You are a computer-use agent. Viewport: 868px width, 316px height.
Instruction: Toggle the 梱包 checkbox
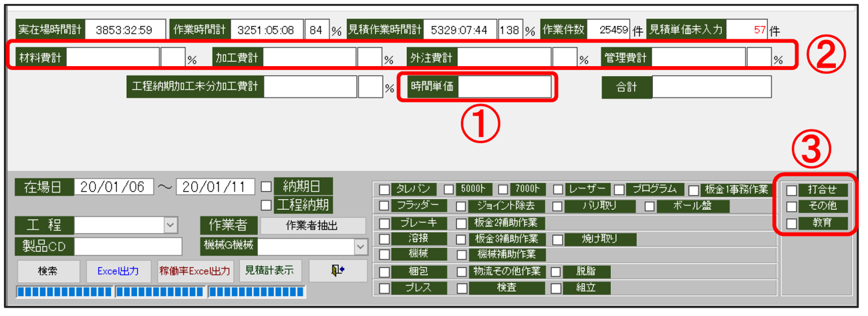pyautogui.click(x=384, y=272)
